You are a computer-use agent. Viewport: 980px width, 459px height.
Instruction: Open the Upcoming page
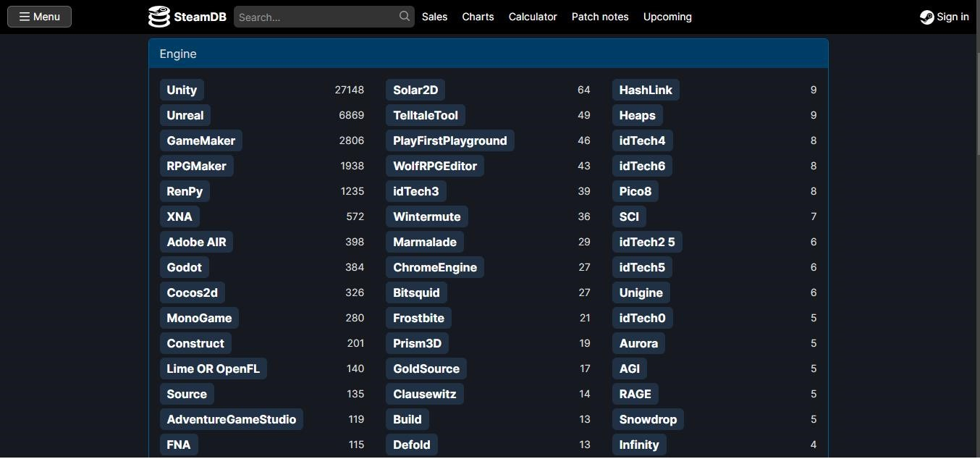click(667, 17)
